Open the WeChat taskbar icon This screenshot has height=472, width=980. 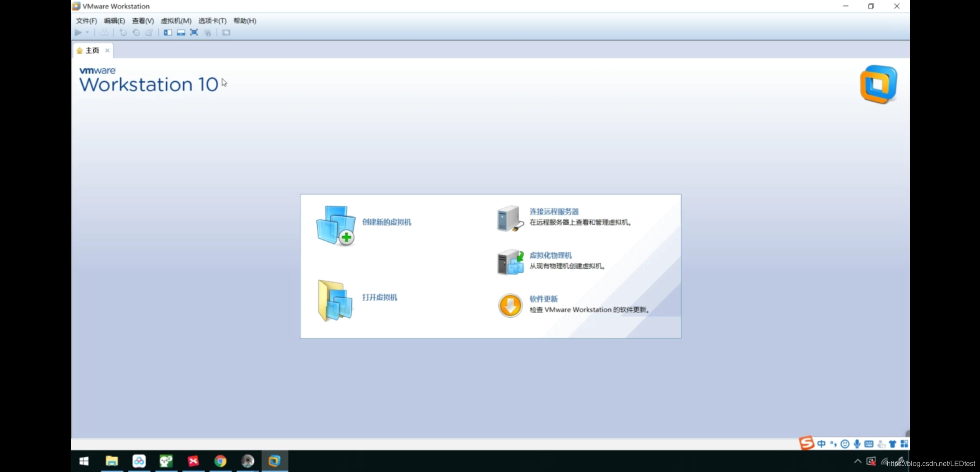tap(166, 461)
